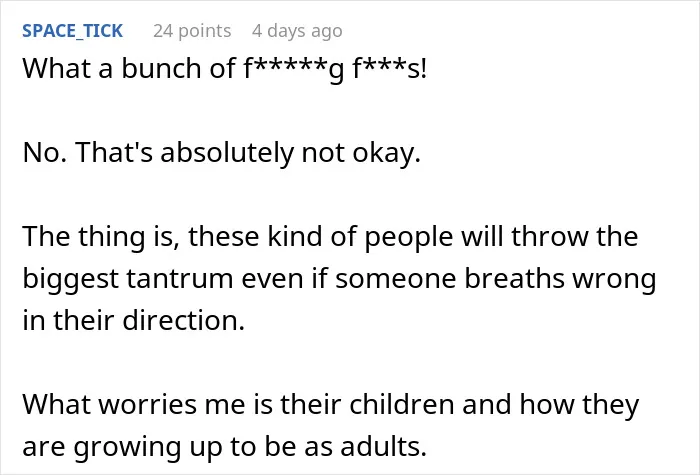The width and height of the screenshot is (700, 475).
Task: Open the 4 days ago timestamp link
Action: (297, 31)
